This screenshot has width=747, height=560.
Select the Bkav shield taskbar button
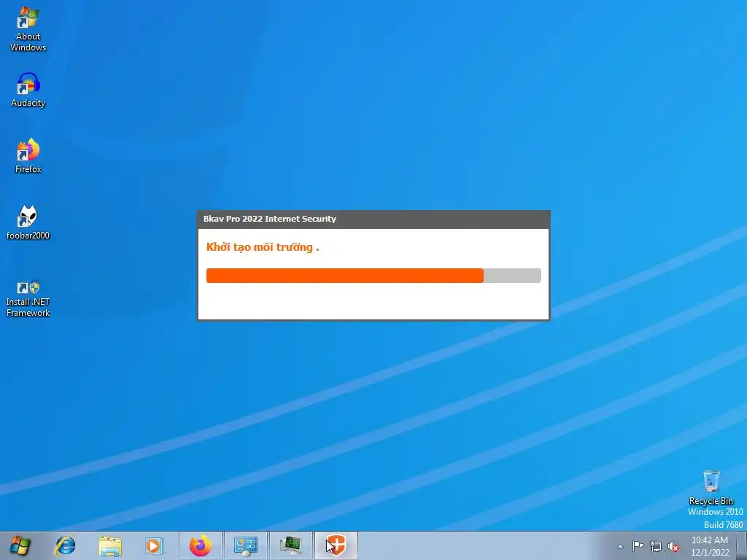pos(336,545)
